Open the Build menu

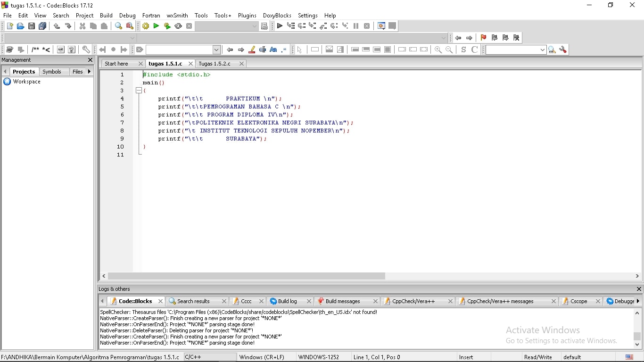(x=106, y=16)
